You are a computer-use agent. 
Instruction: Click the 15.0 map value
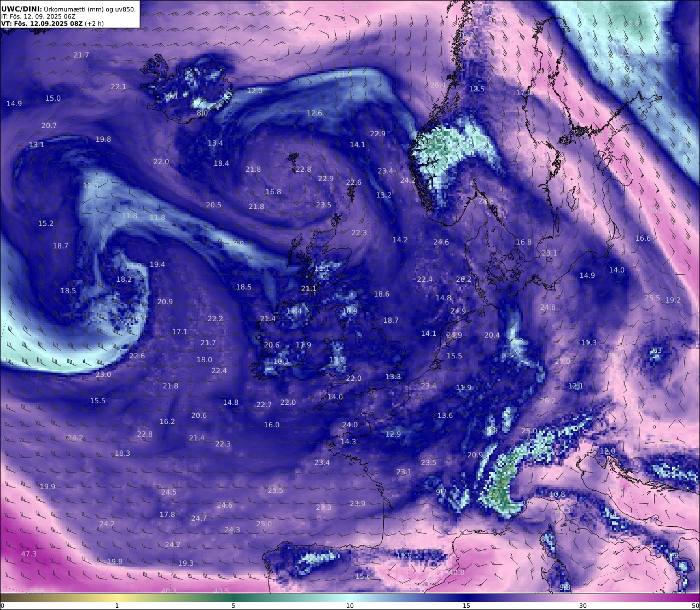coord(53,98)
